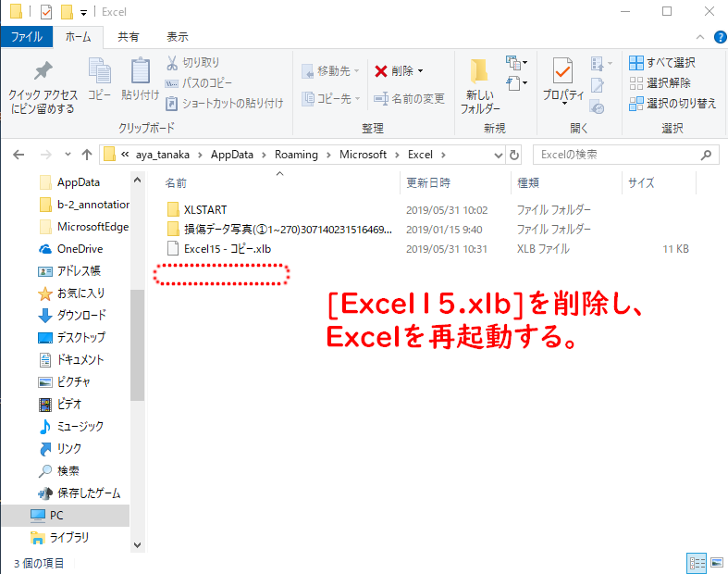Image resolution: width=728 pixels, height=574 pixels.
Task: Open Documents (ドキュメント) in navigation pane
Action: click(x=71, y=360)
